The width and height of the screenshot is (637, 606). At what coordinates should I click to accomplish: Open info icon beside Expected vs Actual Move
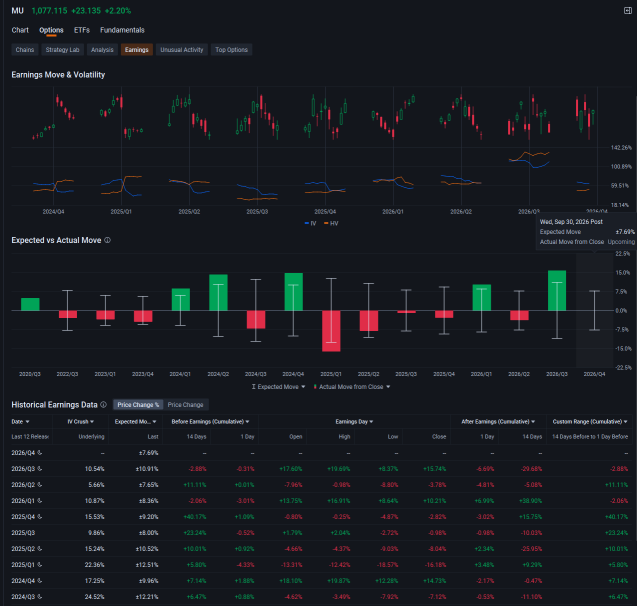coord(107,240)
